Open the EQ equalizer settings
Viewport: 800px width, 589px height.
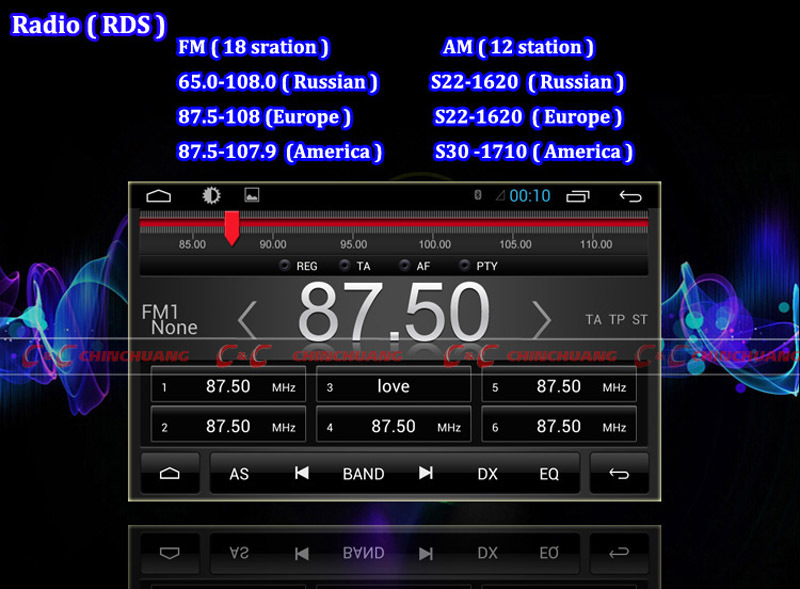coord(549,474)
